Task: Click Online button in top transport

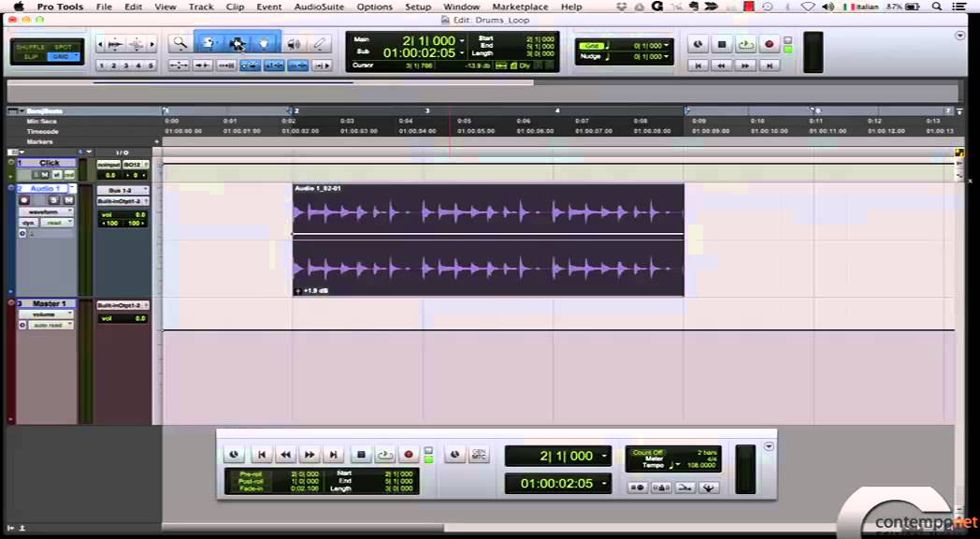Action: click(x=698, y=44)
